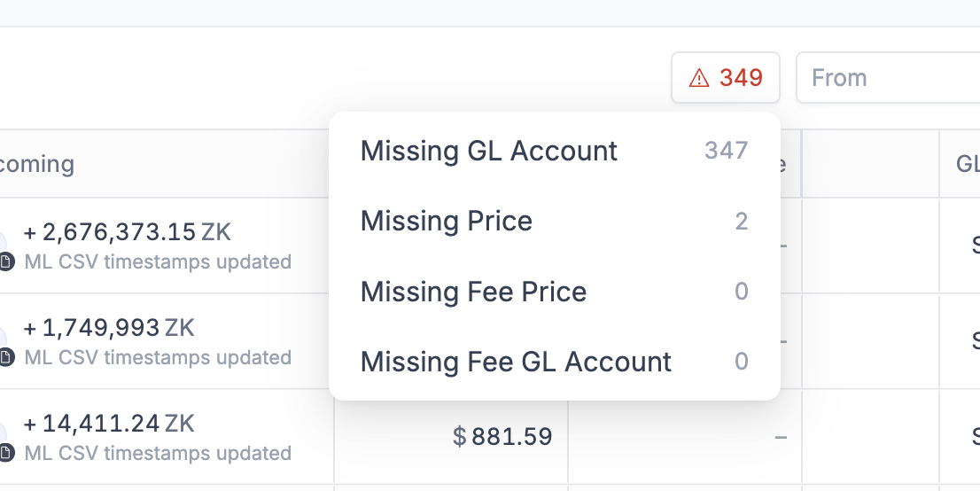
Task: Click document icon beside 14,411.24 ZK note
Action: (6, 454)
